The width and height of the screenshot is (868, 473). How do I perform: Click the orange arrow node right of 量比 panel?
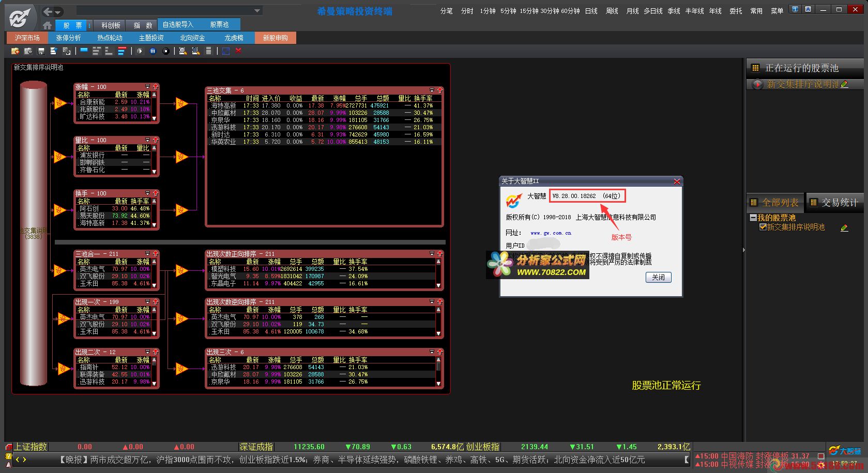181,157
